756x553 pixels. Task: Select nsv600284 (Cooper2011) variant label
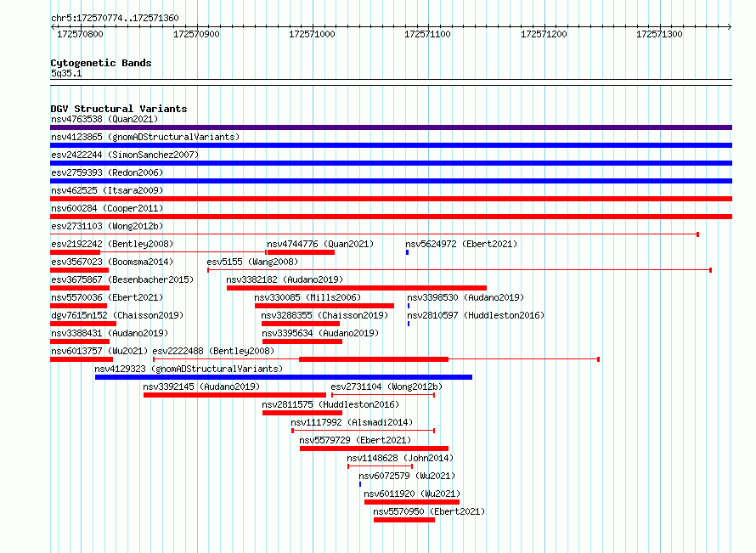[107, 208]
